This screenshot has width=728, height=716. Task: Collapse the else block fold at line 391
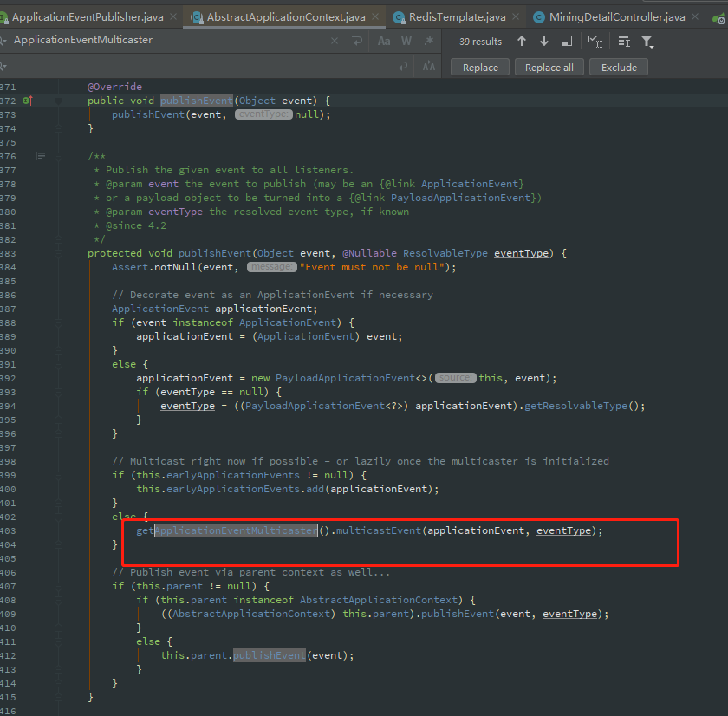[59, 364]
